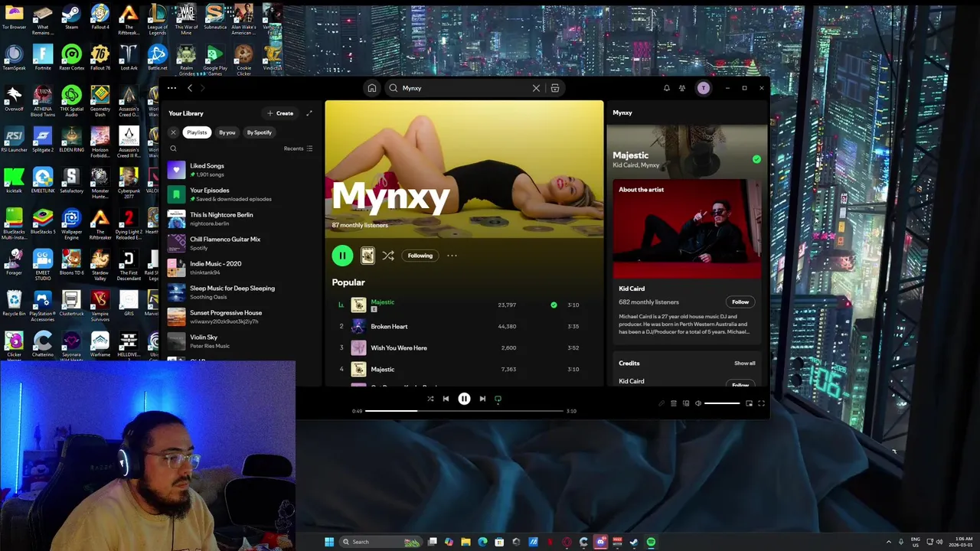This screenshot has height=551, width=980.
Task: Open the play queue icon
Action: 674,403
